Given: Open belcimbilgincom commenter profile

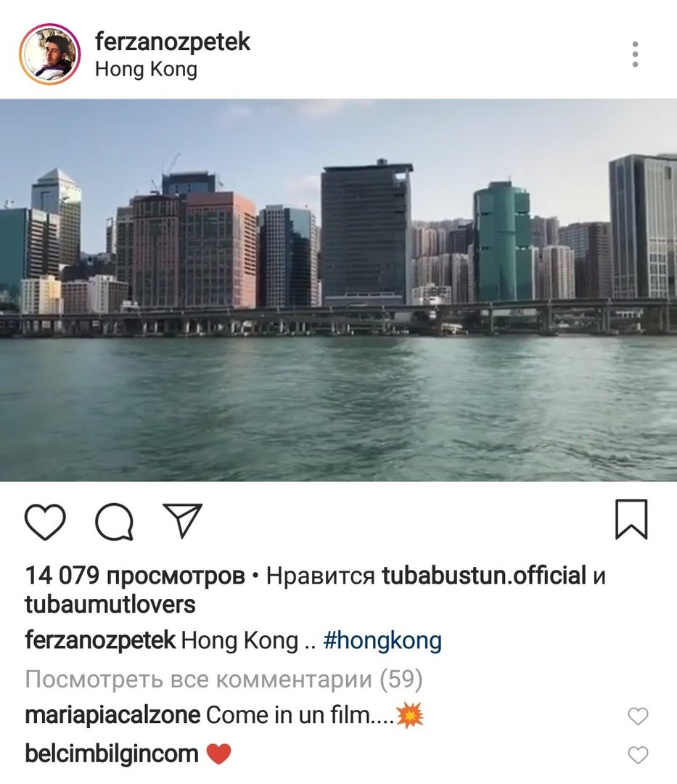Looking at the screenshot, I should [x=112, y=754].
